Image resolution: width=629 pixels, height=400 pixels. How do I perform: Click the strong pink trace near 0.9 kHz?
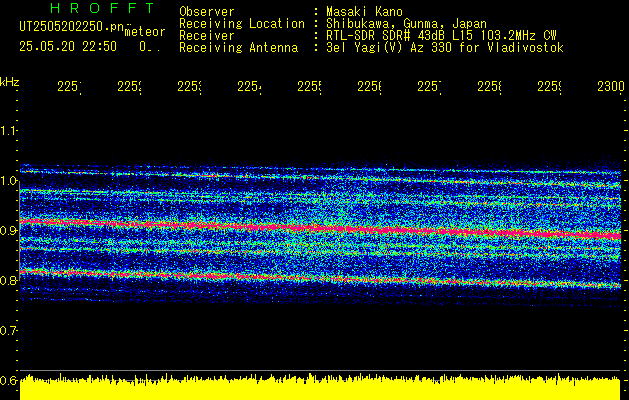coord(320,228)
